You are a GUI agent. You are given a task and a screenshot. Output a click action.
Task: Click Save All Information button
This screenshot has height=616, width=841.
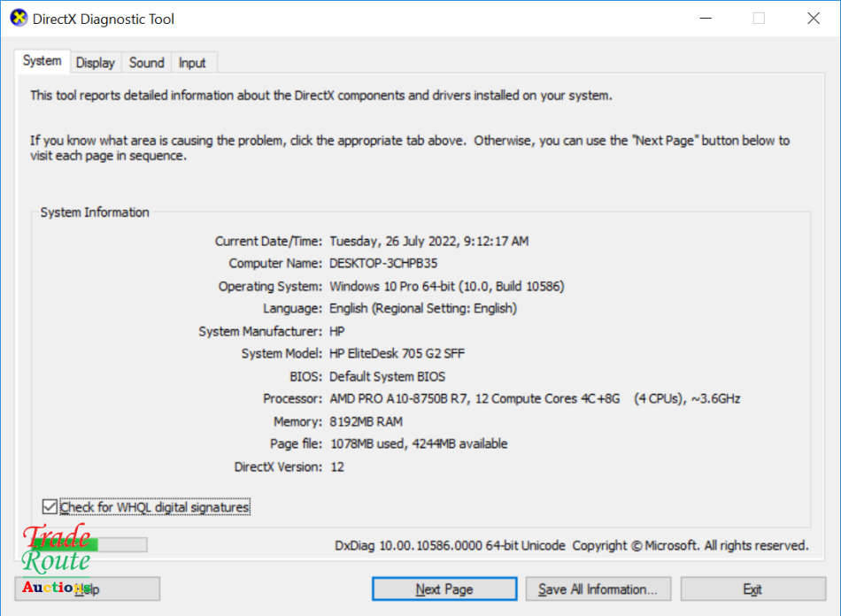click(x=598, y=589)
